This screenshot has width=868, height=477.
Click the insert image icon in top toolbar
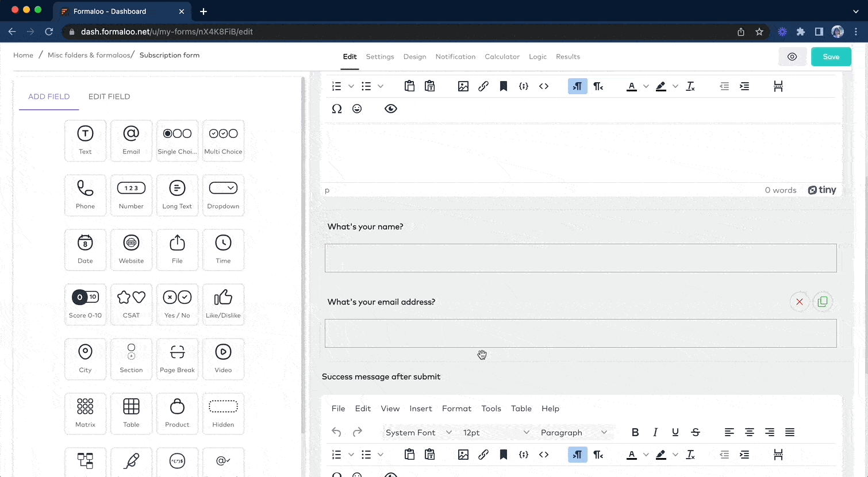tap(463, 86)
